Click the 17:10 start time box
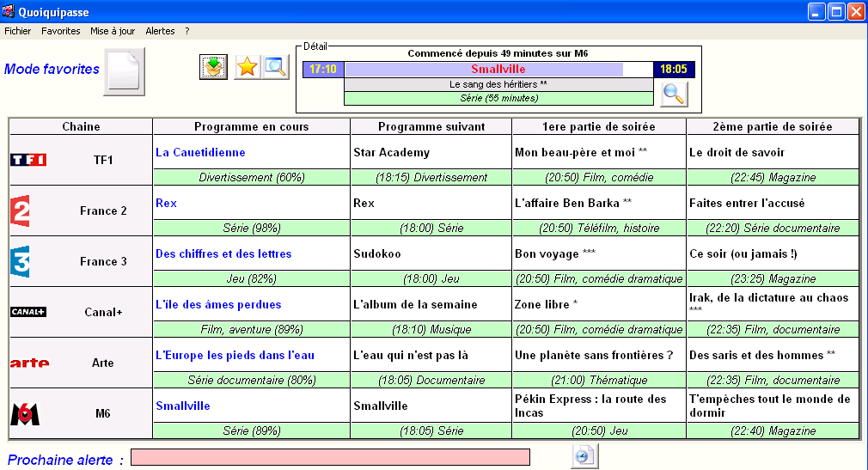 coord(323,70)
